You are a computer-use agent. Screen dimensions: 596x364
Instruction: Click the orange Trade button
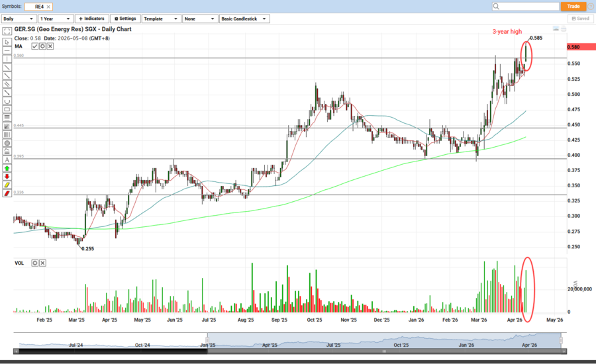573,6
